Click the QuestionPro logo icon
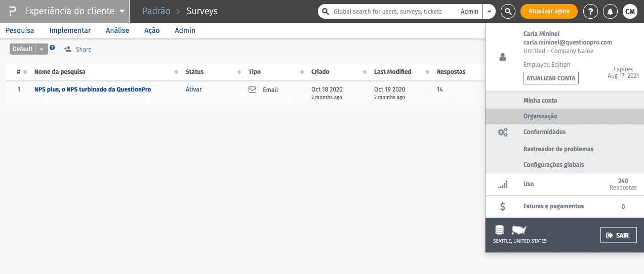 tap(13, 11)
